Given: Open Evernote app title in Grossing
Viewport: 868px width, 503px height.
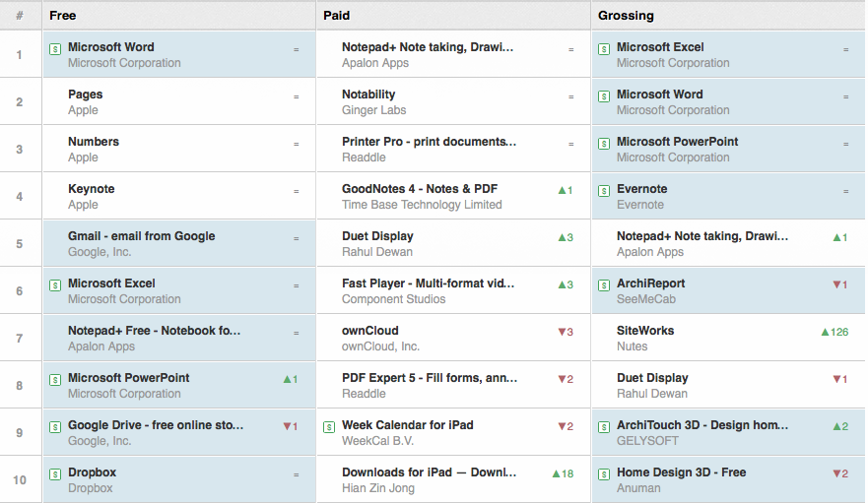Looking at the screenshot, I should point(642,189).
